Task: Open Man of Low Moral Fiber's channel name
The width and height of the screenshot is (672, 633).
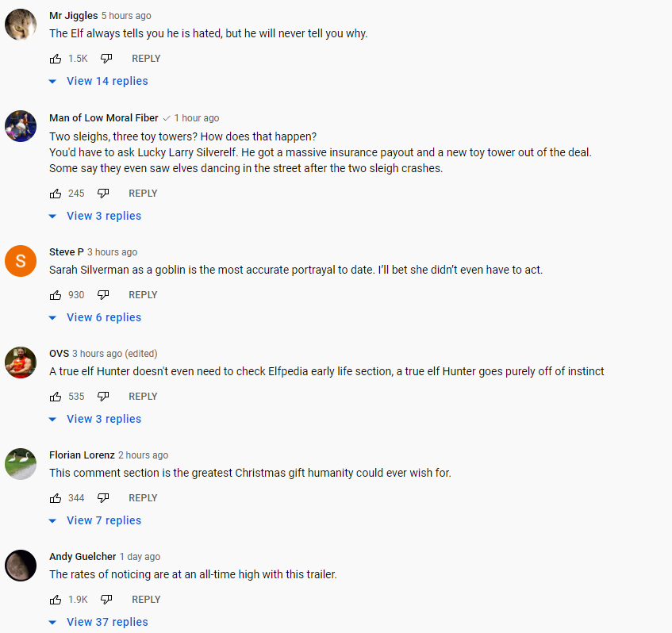Action: tap(104, 118)
